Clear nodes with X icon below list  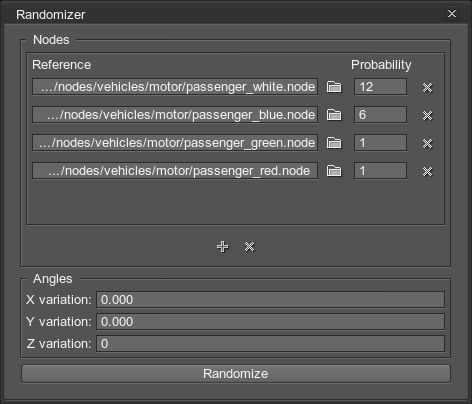click(250, 247)
